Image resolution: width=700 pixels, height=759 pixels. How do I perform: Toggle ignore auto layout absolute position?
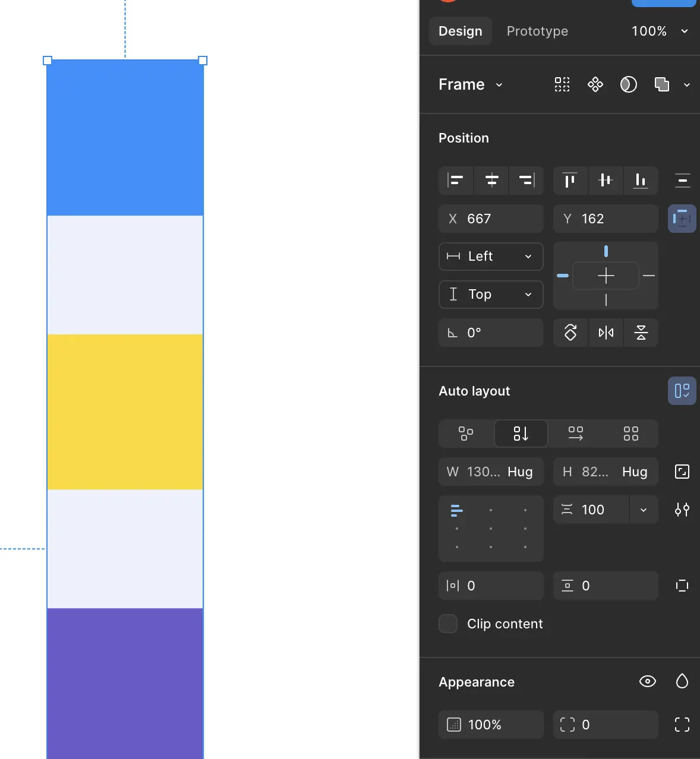tap(682, 219)
